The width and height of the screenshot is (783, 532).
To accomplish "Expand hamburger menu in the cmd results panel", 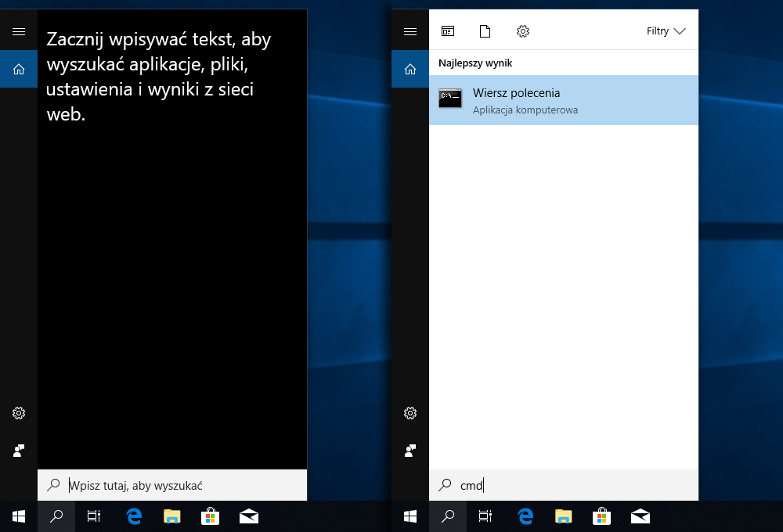I will [x=410, y=31].
